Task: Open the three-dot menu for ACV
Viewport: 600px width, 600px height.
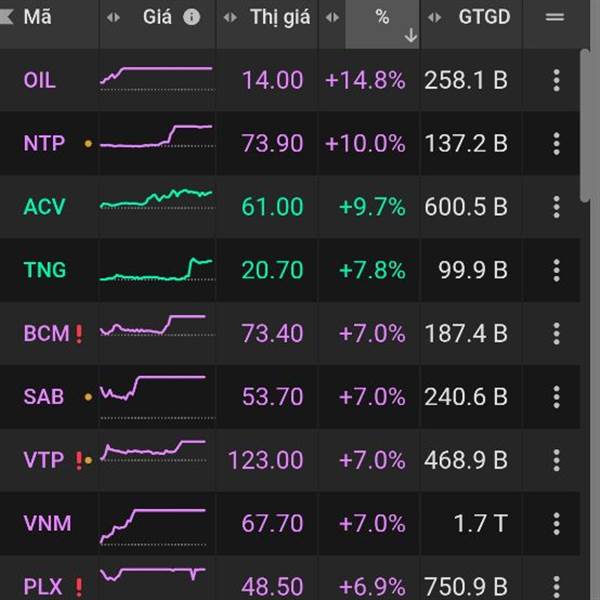Action: pos(556,207)
